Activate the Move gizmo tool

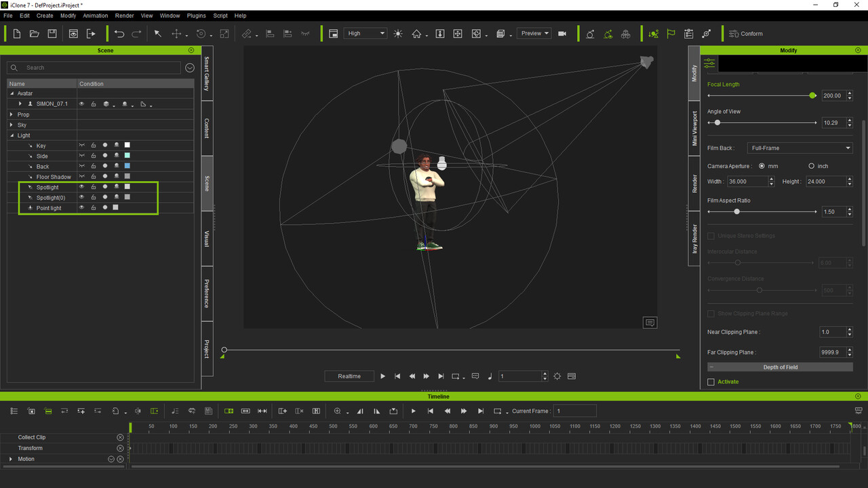(x=176, y=34)
